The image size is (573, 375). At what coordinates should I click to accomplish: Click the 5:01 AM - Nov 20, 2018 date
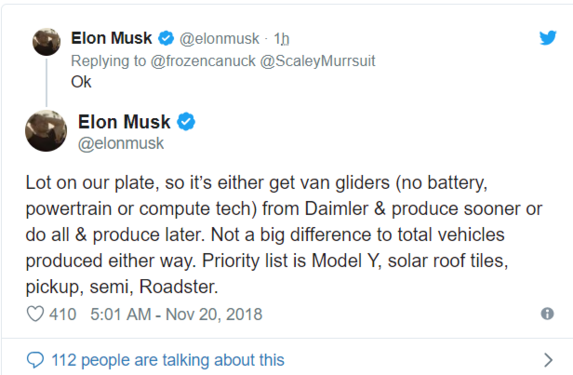tap(176, 314)
